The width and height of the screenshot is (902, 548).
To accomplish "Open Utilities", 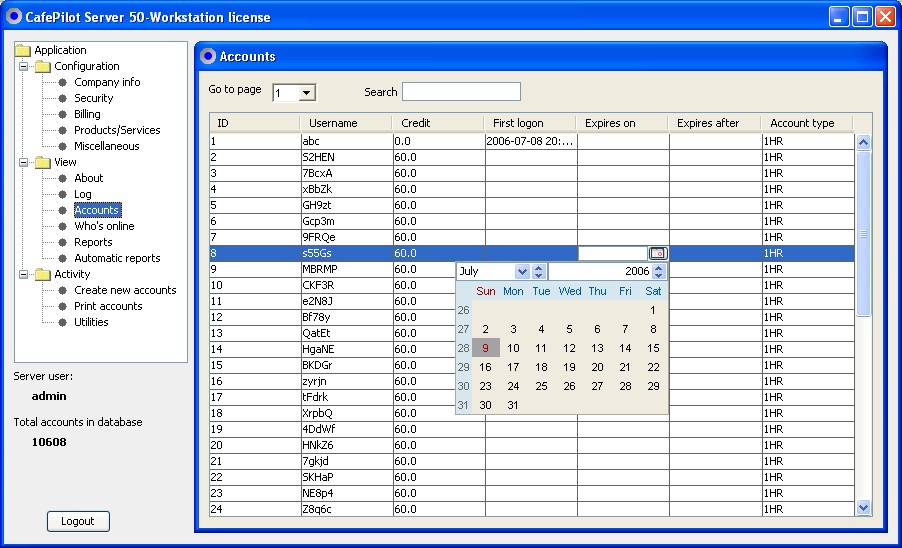I will pyautogui.click(x=91, y=322).
